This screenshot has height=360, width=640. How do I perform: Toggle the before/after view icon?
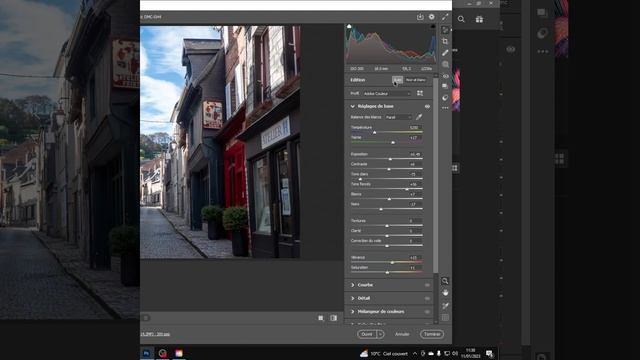tap(333, 318)
